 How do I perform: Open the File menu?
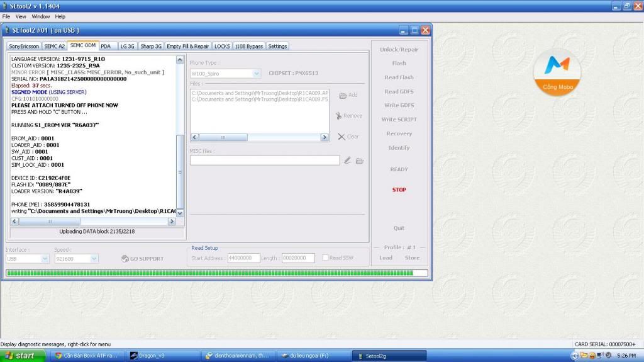[x=6, y=16]
